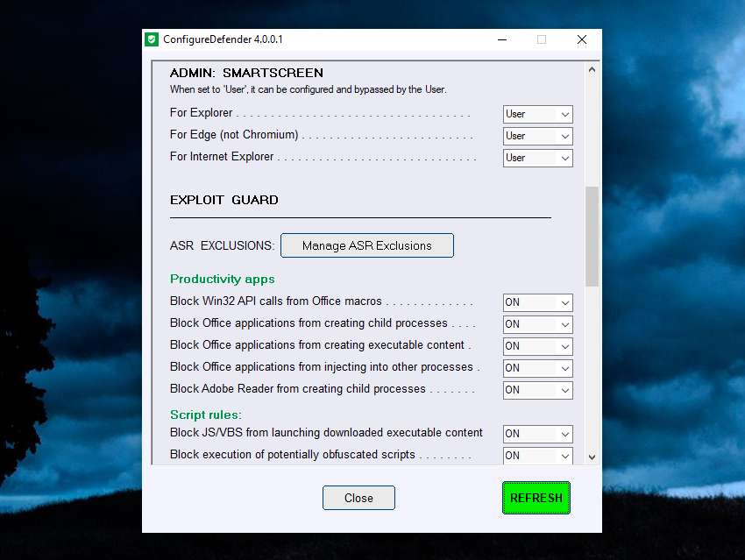Click the EXPLOIT GUARD heading
The width and height of the screenshot is (745, 560).
click(x=224, y=200)
